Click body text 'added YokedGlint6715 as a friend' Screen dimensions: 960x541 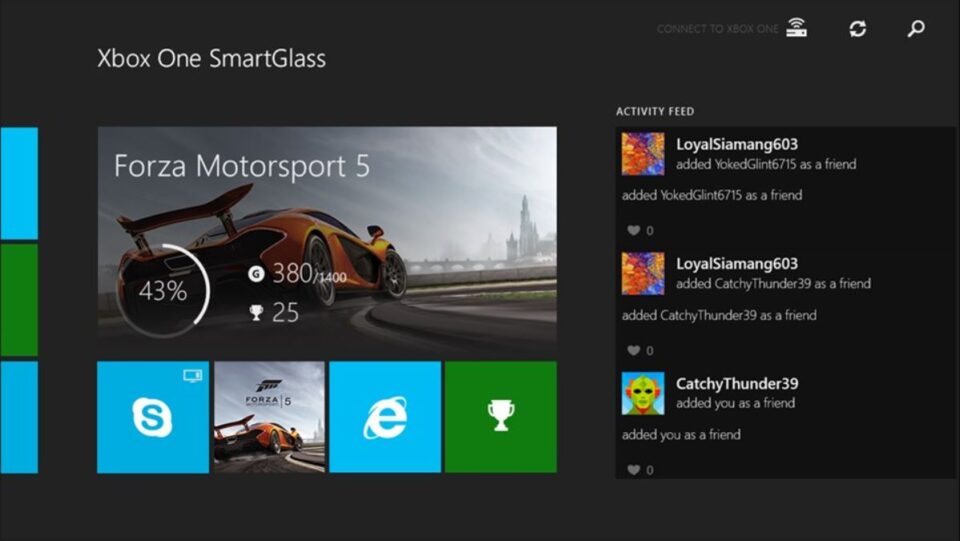[x=712, y=195]
